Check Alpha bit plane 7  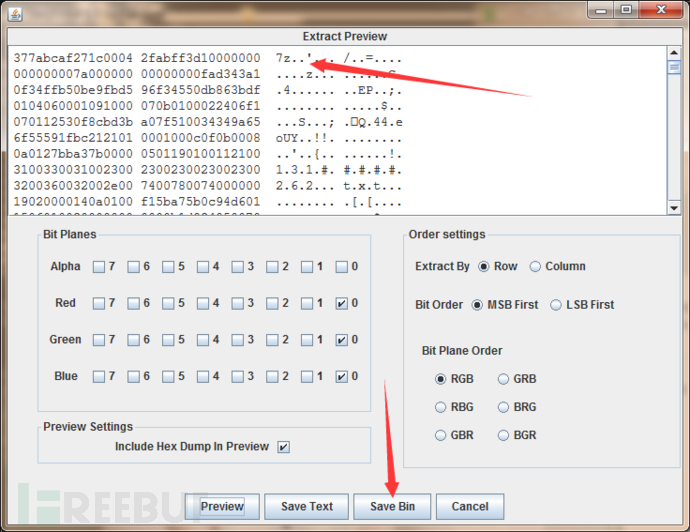(x=99, y=267)
